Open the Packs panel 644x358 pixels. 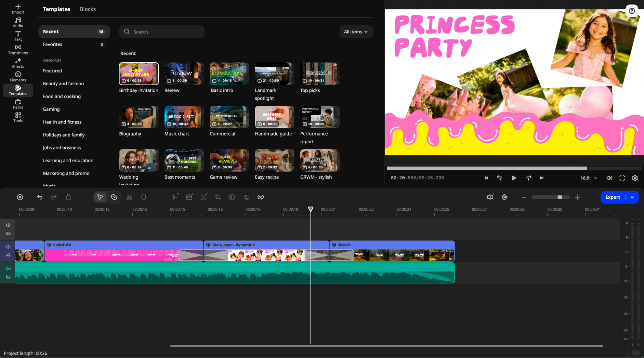click(x=18, y=104)
